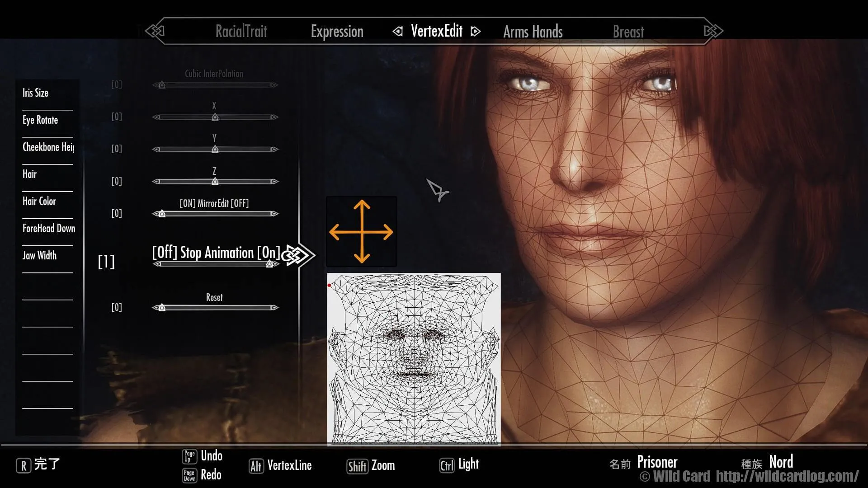Image resolution: width=868 pixels, height=488 pixels.
Task: Toggle the MirrorEdit ON/OFF slider
Action: pos(215,214)
